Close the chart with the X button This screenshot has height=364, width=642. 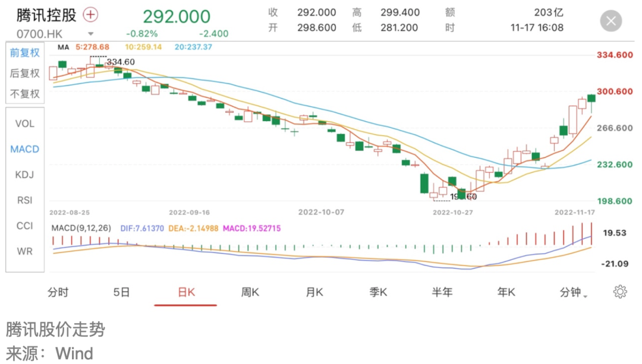coord(611,21)
